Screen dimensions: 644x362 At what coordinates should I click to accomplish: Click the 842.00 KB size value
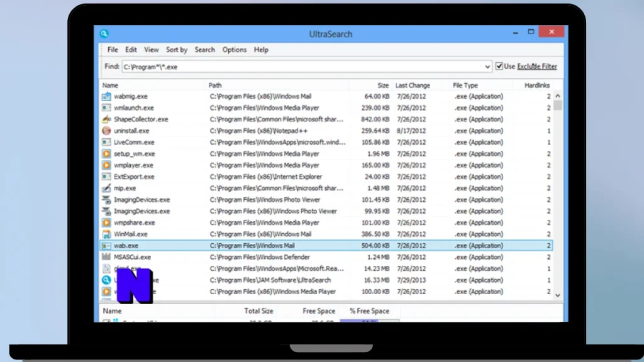(375, 119)
